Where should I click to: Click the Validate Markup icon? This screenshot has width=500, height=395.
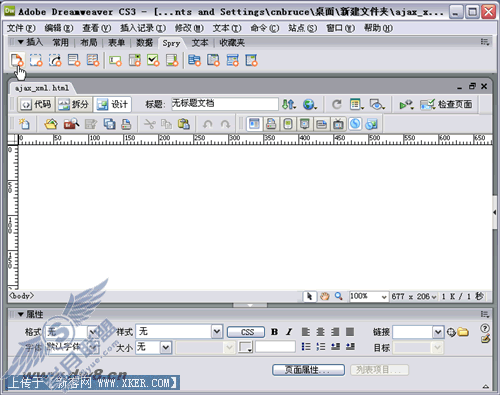406,104
